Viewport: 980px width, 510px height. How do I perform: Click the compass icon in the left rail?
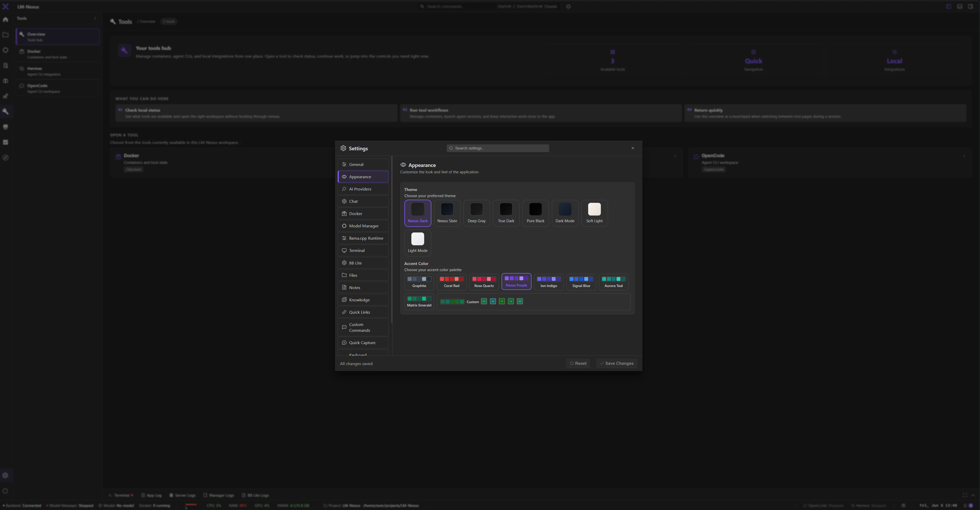click(5, 157)
